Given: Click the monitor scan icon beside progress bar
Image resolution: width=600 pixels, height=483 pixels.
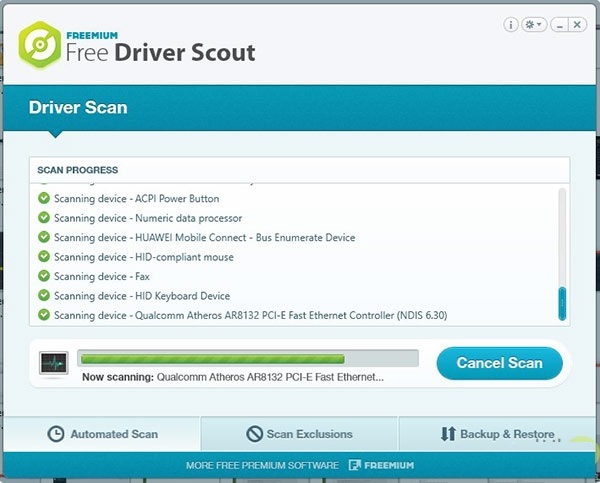Looking at the screenshot, I should click(53, 363).
